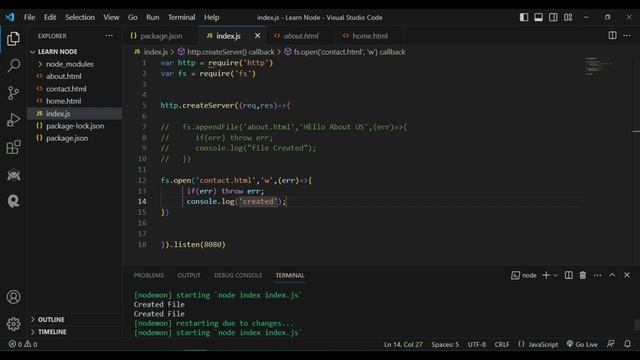Screen dimensions: 640x360
Task: Switch to the OUTPUT panel tab
Action: 189,276
